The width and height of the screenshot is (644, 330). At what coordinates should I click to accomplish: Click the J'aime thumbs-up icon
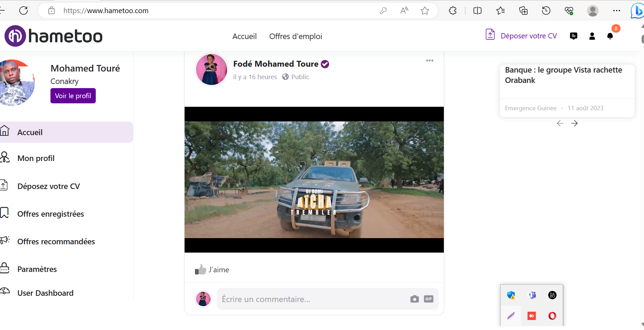[x=200, y=270]
